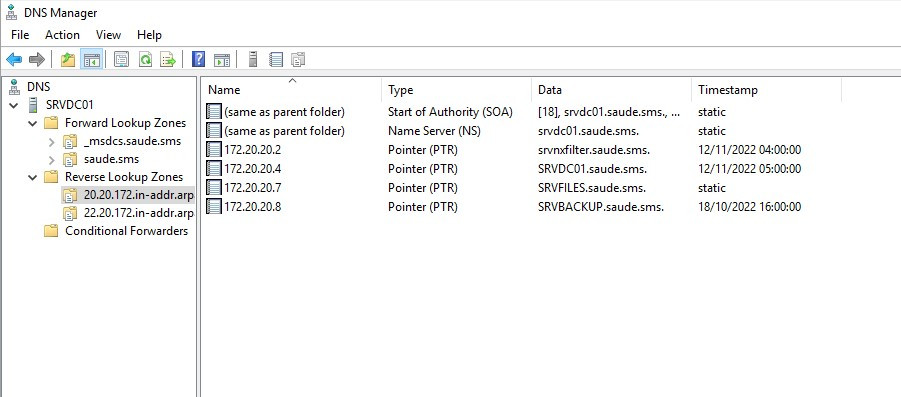
Task: Click the Forward Lookup Zones folder icon
Action: (51, 123)
